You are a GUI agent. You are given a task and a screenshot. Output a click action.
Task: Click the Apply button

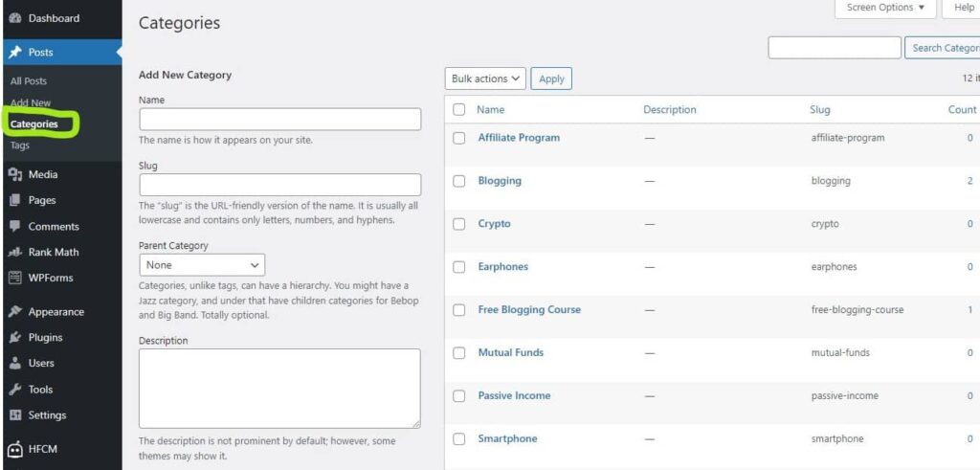click(x=551, y=78)
